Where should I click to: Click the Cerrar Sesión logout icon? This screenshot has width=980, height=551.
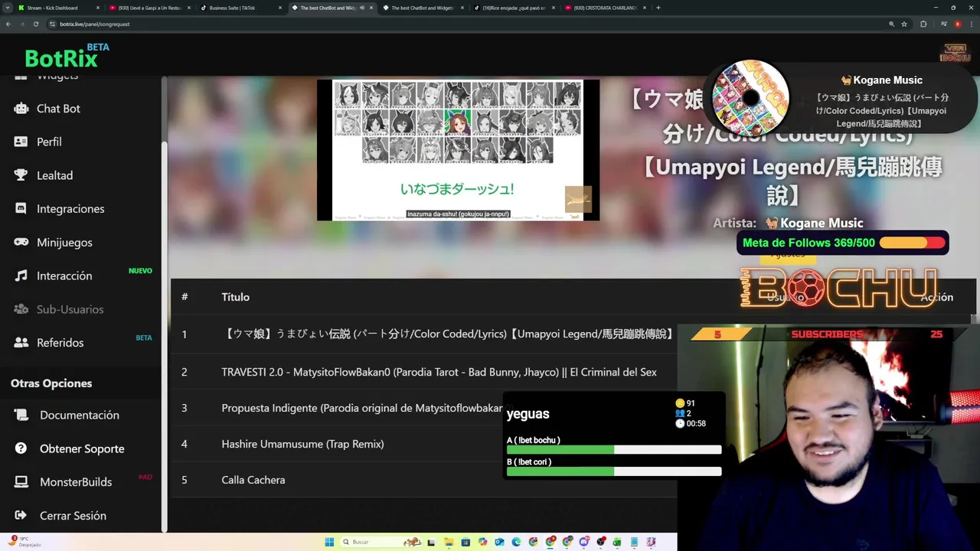[21, 516]
